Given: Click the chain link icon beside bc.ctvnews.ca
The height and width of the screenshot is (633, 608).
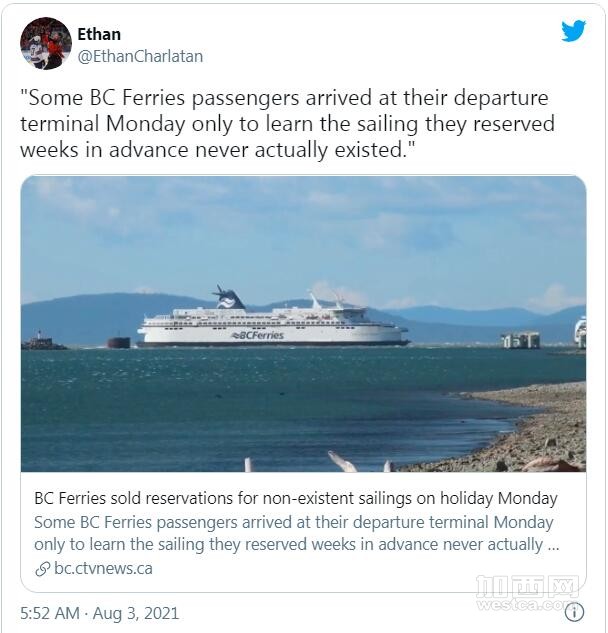Looking at the screenshot, I should pos(42,569).
